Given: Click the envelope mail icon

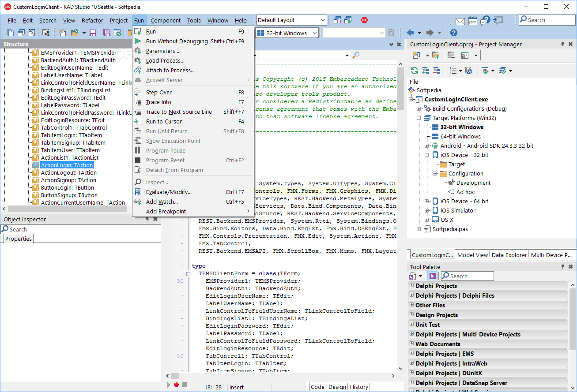Looking at the screenshot, I should 460,20.
